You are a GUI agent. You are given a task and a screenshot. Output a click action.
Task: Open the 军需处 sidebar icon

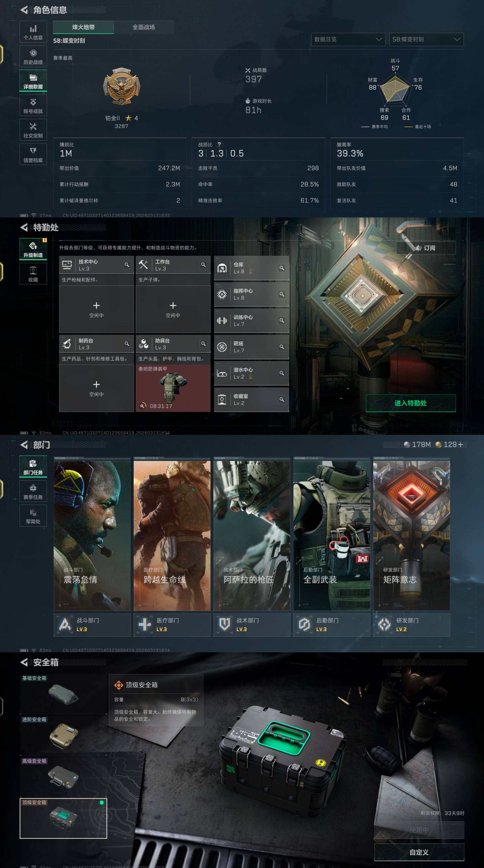(33, 516)
